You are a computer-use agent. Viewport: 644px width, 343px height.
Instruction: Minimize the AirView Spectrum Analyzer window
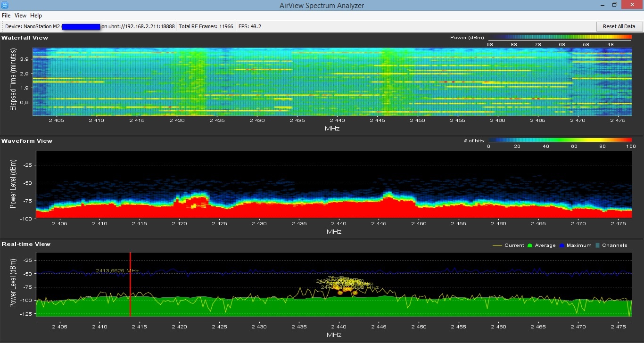pyautogui.click(x=602, y=4)
